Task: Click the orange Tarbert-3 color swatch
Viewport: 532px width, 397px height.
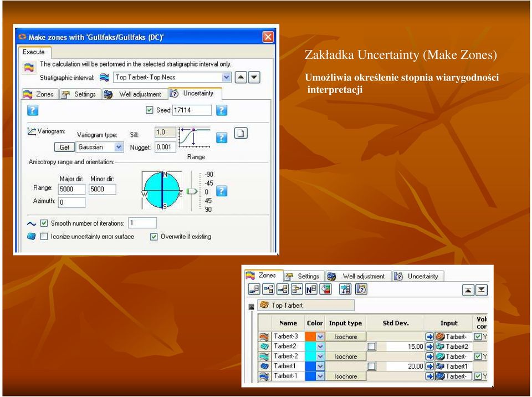Action: pos(310,337)
